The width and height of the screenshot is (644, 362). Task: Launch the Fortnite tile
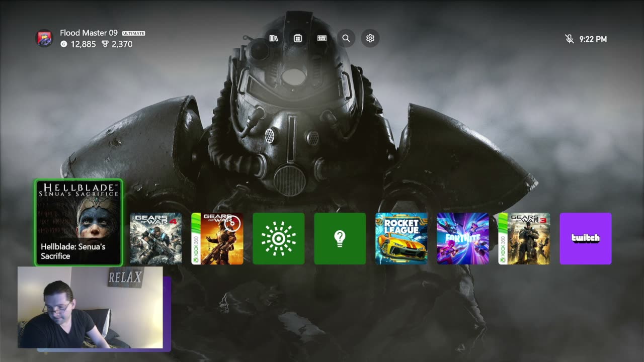[x=463, y=238]
